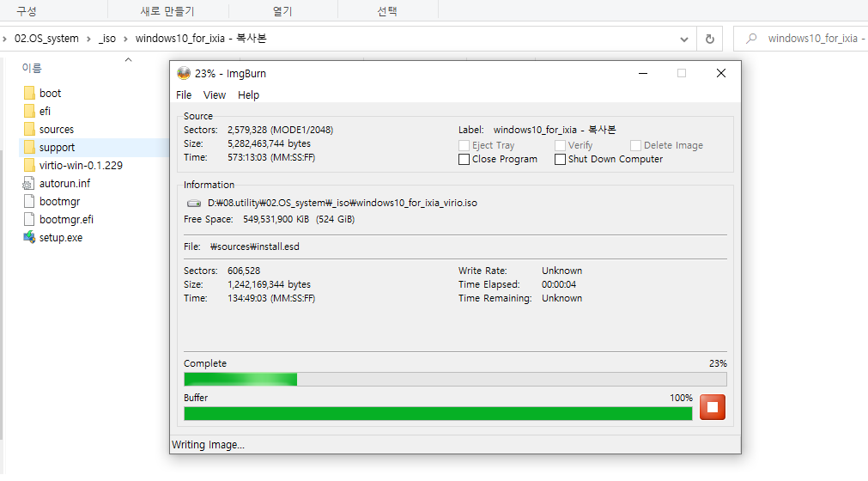This screenshot has height=481, width=868.
Task: Click free space 549,531,900 KiB value
Action: (276, 219)
